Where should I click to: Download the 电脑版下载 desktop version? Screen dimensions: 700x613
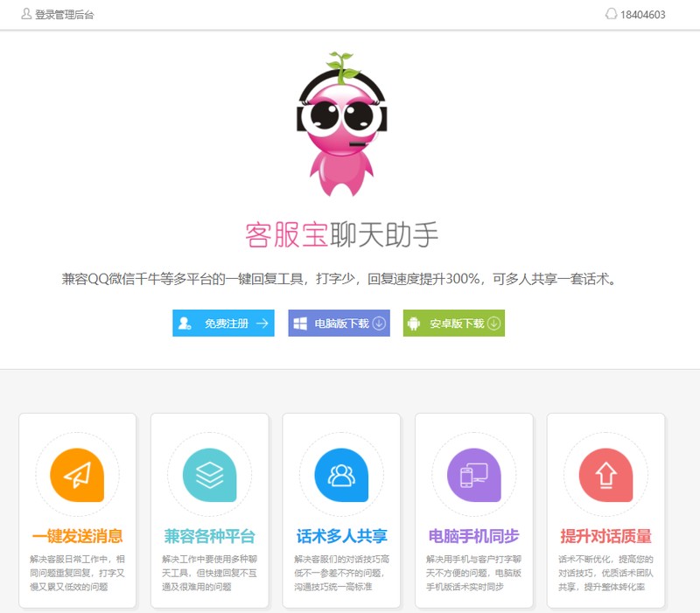pyautogui.click(x=339, y=323)
